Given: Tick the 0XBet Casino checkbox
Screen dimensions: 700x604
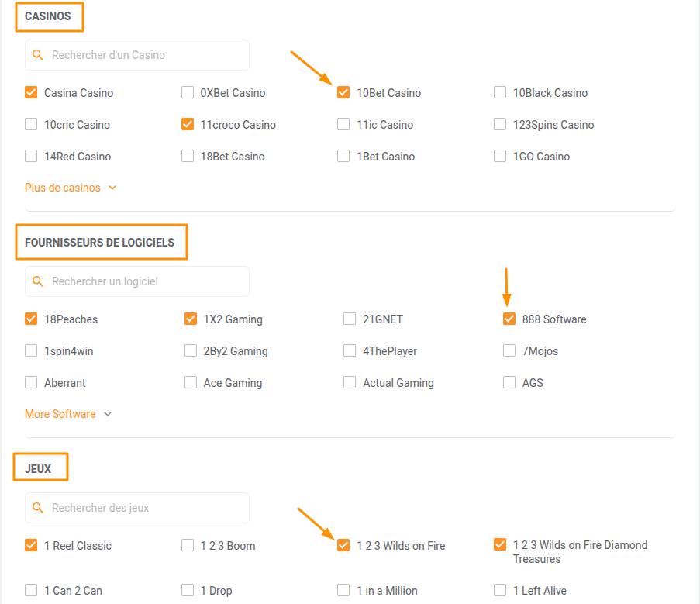Looking at the screenshot, I should 188,92.
